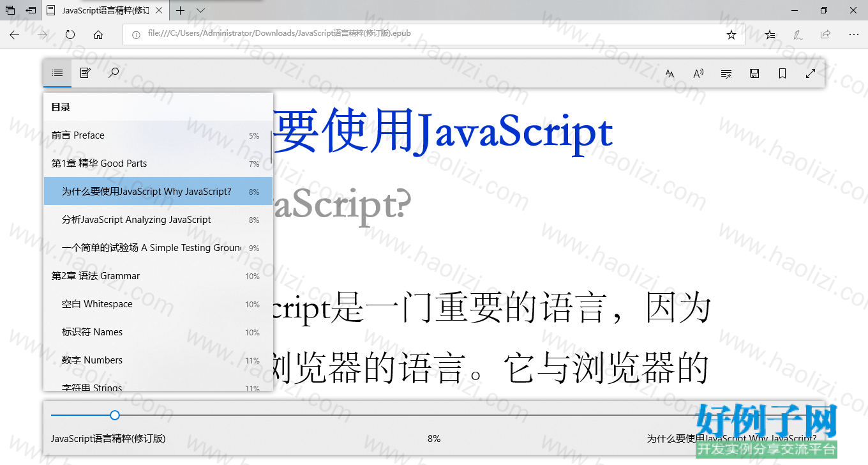Set these tabs aside
The height and width of the screenshot is (465, 868).
[x=31, y=10]
